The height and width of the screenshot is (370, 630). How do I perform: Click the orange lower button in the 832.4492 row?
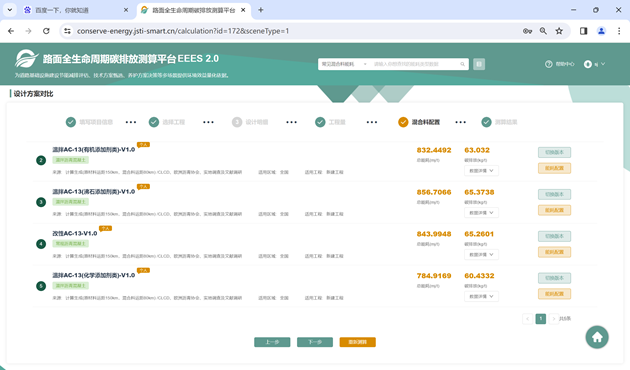[x=554, y=168]
